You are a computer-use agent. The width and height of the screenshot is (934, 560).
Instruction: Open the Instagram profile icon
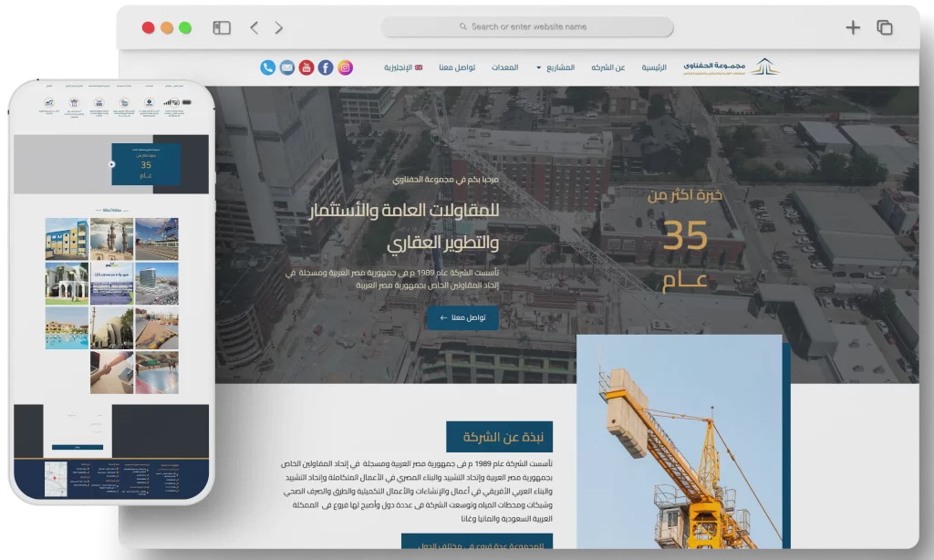345,67
